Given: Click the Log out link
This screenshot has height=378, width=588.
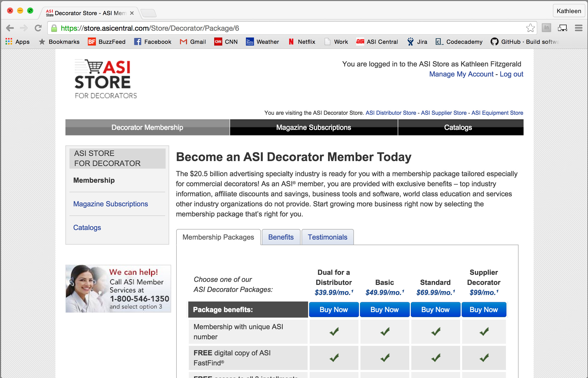Looking at the screenshot, I should coord(511,74).
